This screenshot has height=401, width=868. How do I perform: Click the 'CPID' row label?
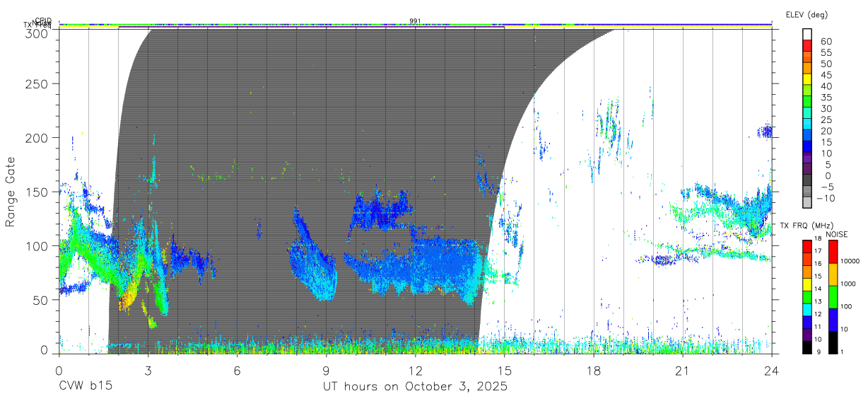point(43,21)
